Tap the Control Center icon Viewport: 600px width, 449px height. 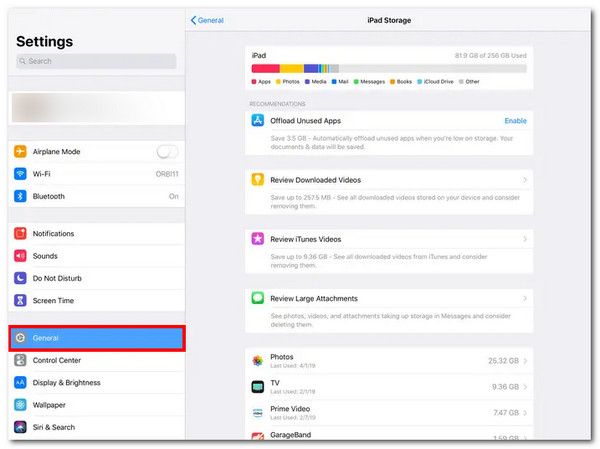coord(20,360)
